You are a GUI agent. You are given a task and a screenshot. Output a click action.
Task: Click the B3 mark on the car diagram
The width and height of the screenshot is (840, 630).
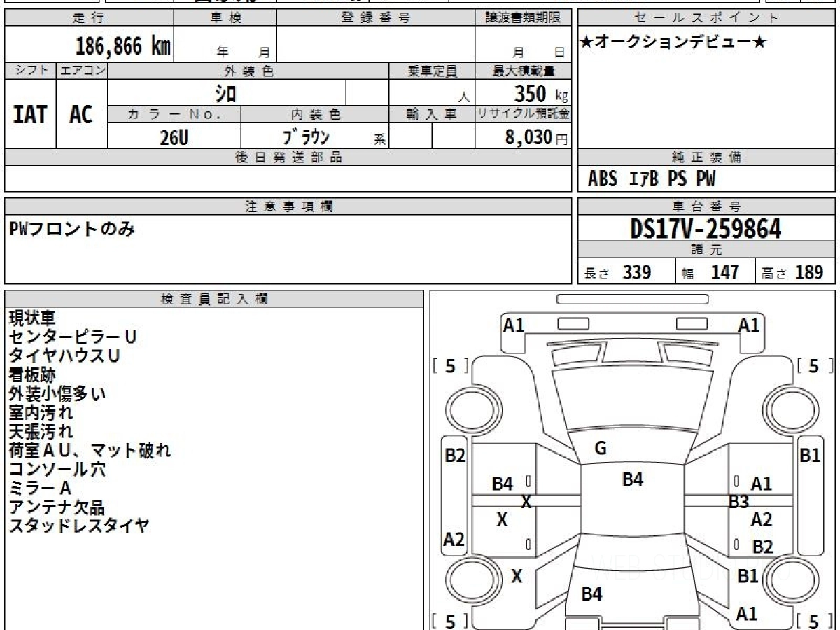coord(739,501)
